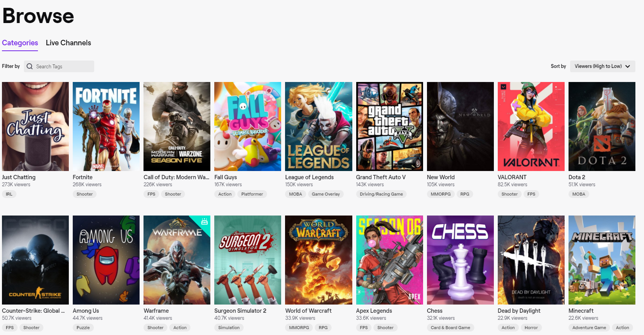Screen dimensions: 644x335
Task: Click the Dota 2 title link
Action: pos(577,177)
